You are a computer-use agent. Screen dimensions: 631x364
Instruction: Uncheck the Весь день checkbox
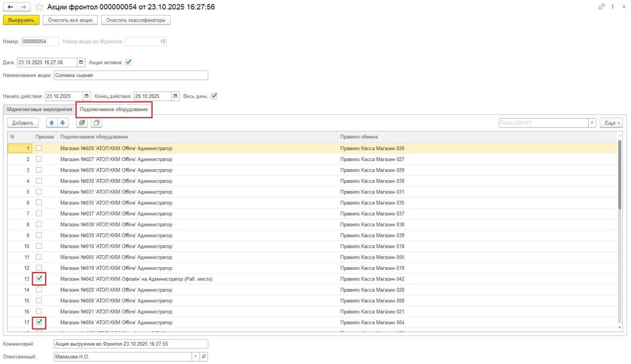point(214,96)
